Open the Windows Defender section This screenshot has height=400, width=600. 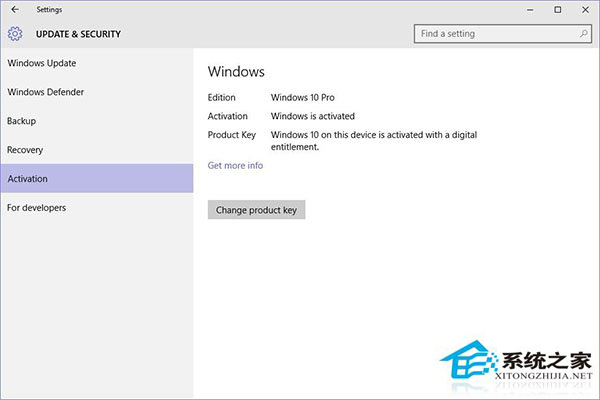[x=96, y=92]
